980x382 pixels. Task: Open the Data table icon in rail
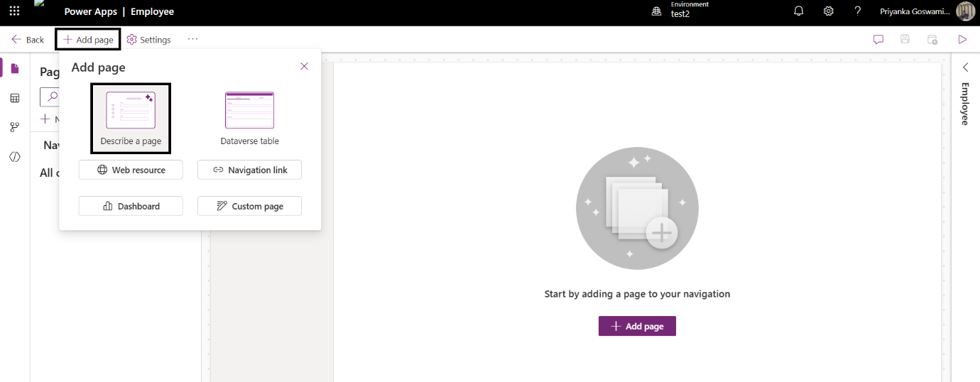pos(15,98)
